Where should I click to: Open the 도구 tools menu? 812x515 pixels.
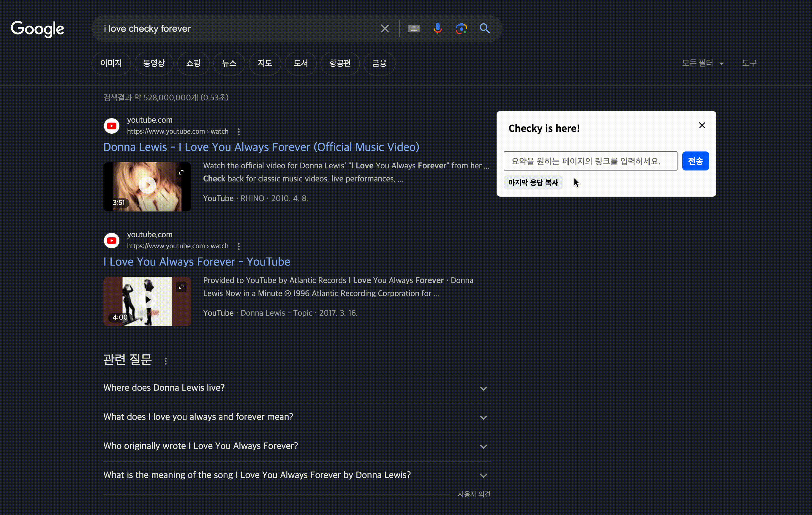(749, 63)
